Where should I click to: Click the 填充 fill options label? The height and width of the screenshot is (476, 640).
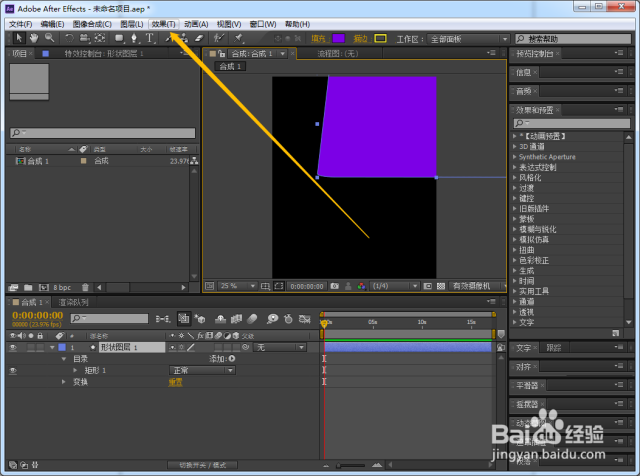tap(318, 39)
